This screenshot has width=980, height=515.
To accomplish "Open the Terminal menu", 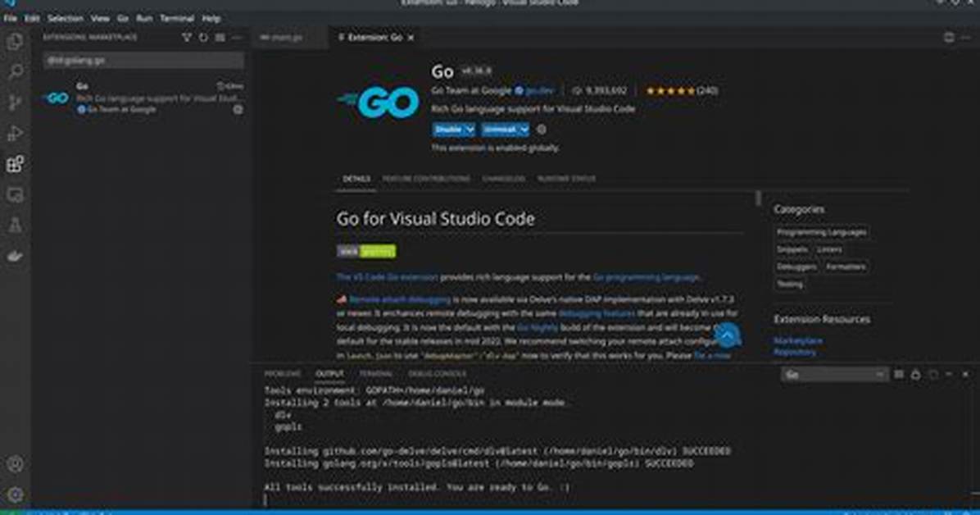I will 177,19.
